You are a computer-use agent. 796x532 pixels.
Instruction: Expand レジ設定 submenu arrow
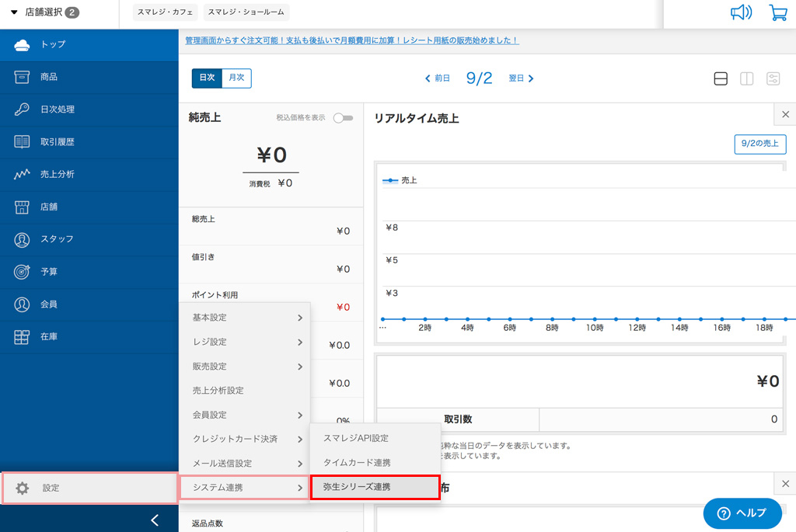tap(300, 342)
